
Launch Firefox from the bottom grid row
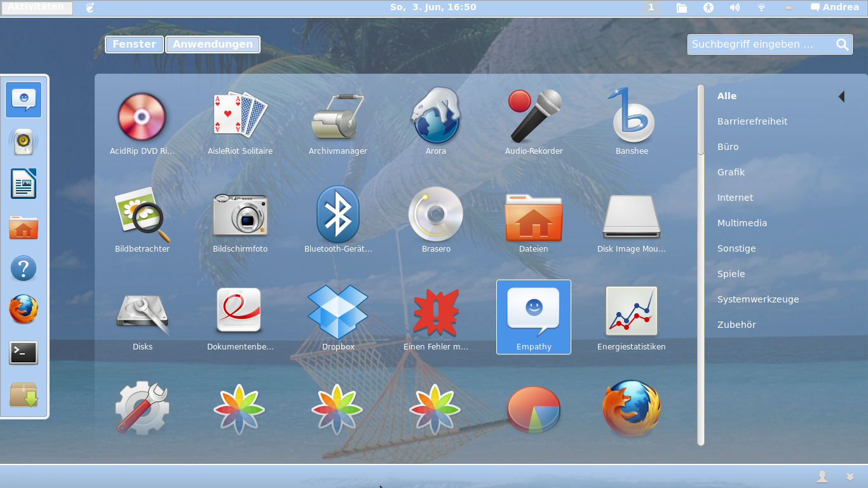[632, 409]
